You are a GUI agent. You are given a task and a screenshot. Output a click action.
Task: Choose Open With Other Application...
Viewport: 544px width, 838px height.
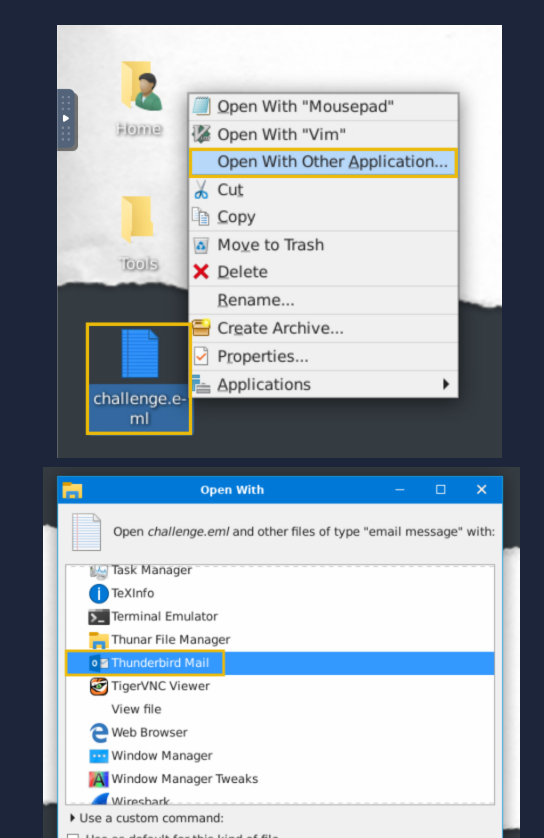[323, 162]
